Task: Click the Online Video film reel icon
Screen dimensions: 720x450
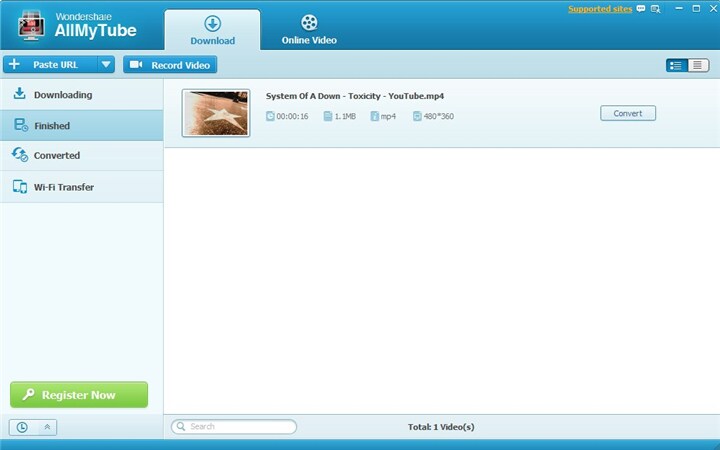Action: pos(309,22)
